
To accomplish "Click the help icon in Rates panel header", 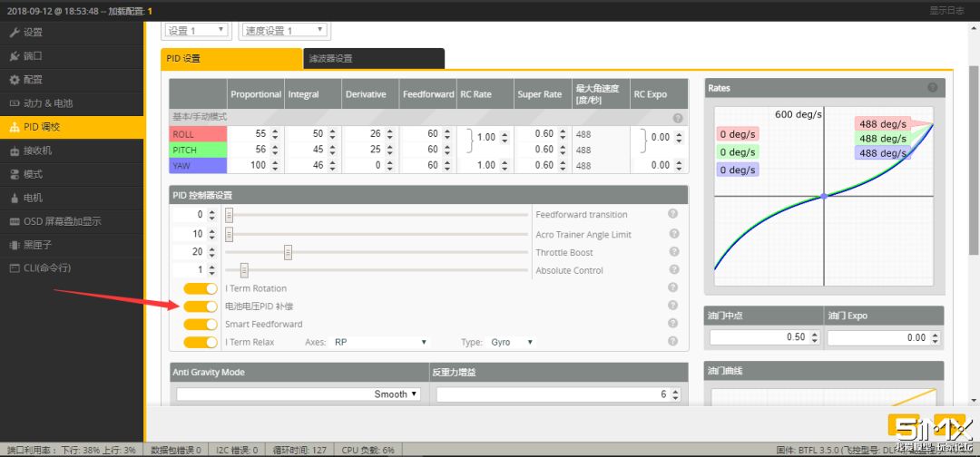I will click(933, 88).
